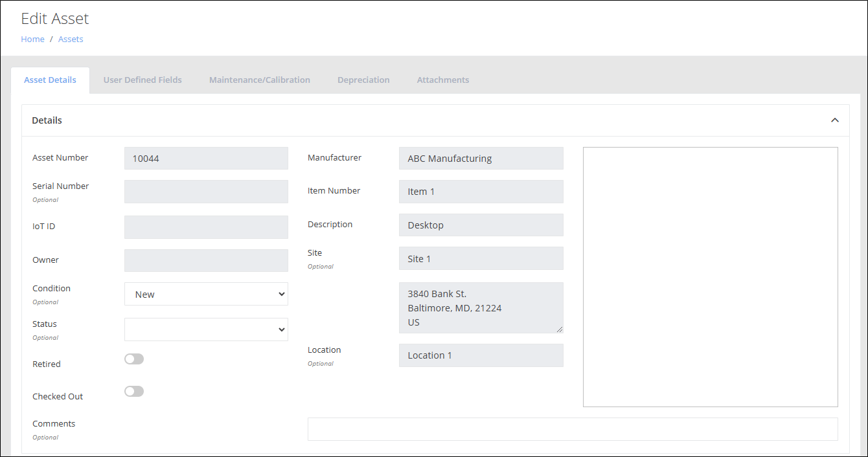The width and height of the screenshot is (868, 457).
Task: Click the Retired label text
Action: tap(47, 364)
